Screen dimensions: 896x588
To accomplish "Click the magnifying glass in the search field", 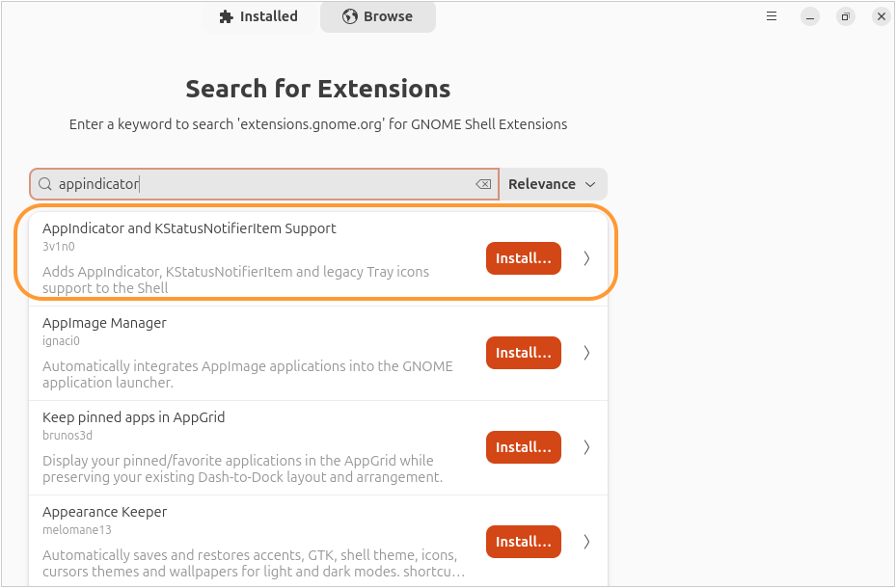I will pyautogui.click(x=44, y=183).
